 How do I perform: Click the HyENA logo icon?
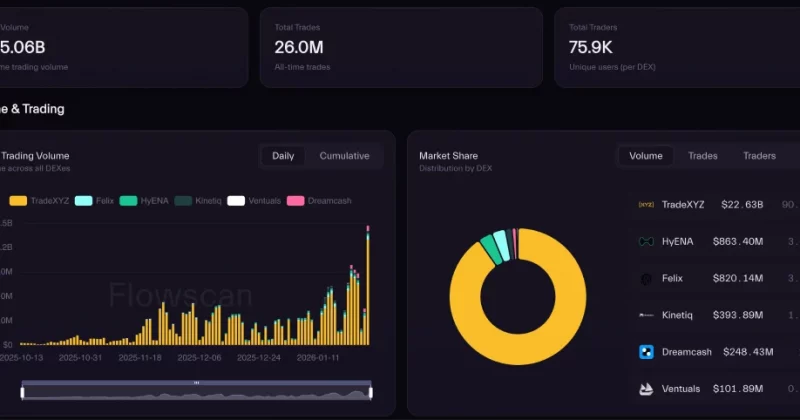coord(646,241)
